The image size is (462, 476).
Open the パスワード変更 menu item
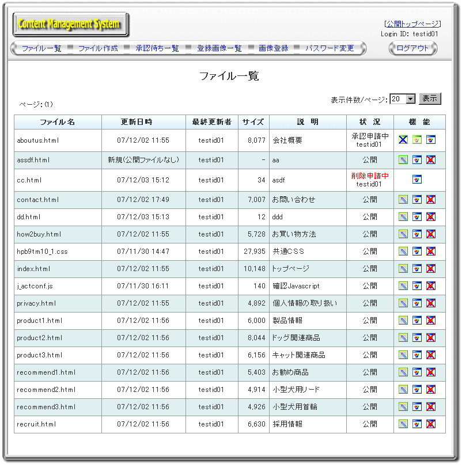pyautogui.click(x=330, y=48)
